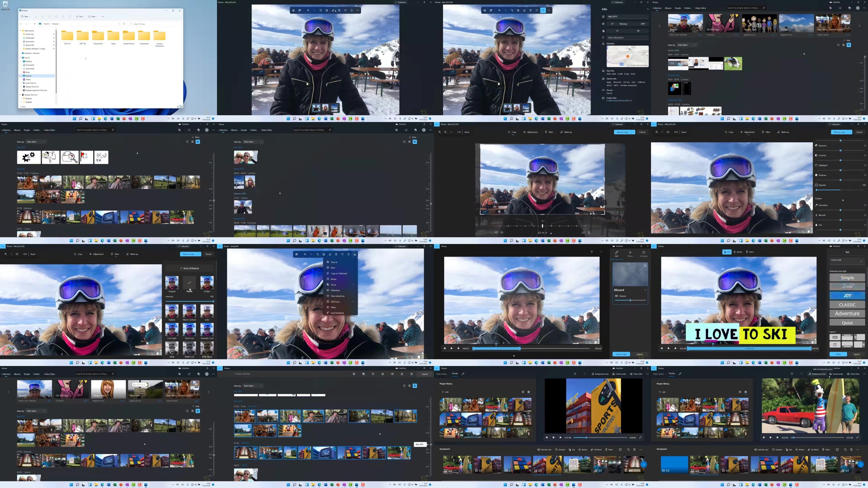Adjust the Volume slider under Blizzard
868x488 pixels.
point(630,300)
